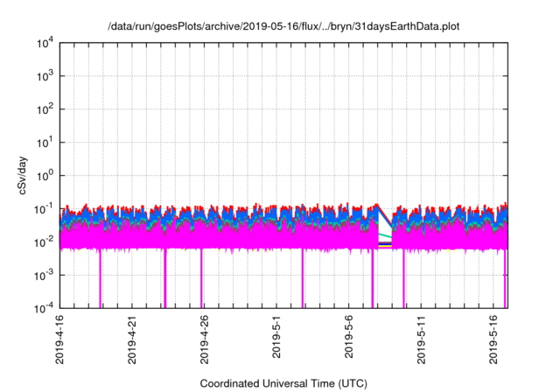Click the 10^0 y-axis tick label
Screen dimensions: 560x392
45,176
